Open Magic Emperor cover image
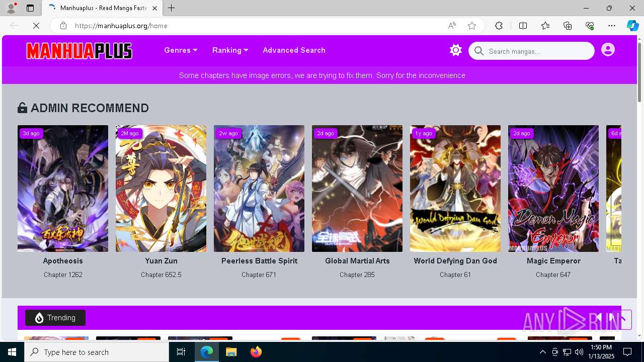This screenshot has width=644, height=362. pos(553,189)
